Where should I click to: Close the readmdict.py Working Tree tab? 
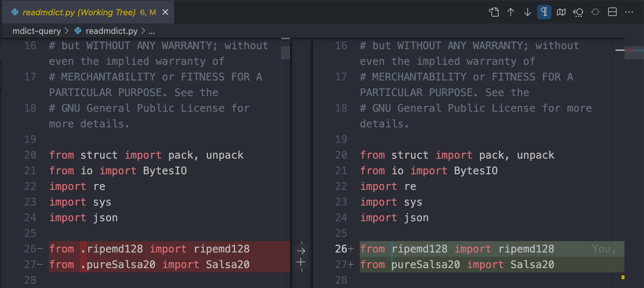[x=166, y=12]
